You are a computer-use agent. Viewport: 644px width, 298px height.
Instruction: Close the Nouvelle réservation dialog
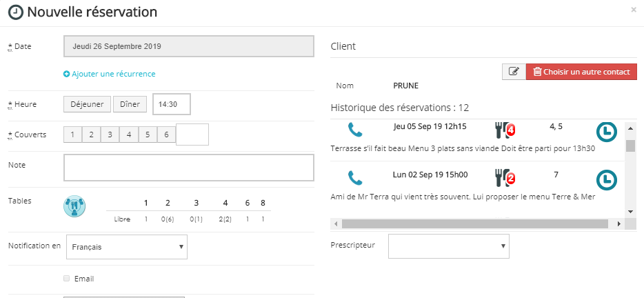(x=634, y=10)
